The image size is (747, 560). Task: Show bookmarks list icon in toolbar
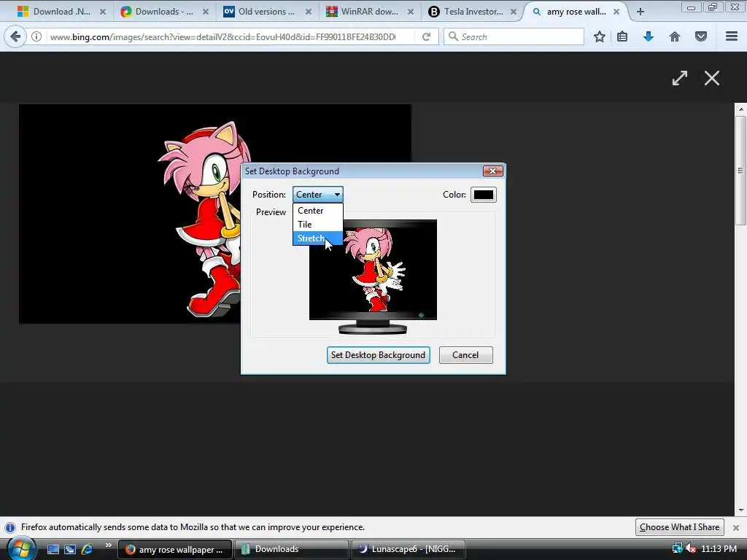[x=622, y=36]
